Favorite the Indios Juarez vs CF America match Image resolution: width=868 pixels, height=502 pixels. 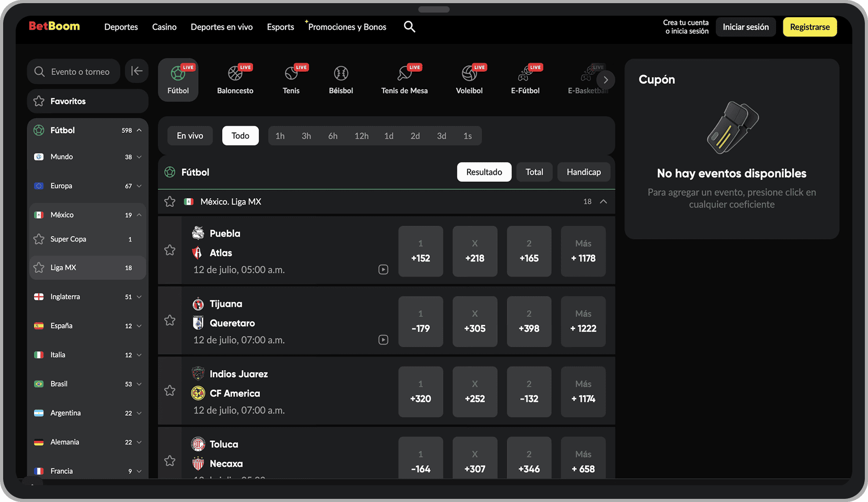click(x=170, y=391)
